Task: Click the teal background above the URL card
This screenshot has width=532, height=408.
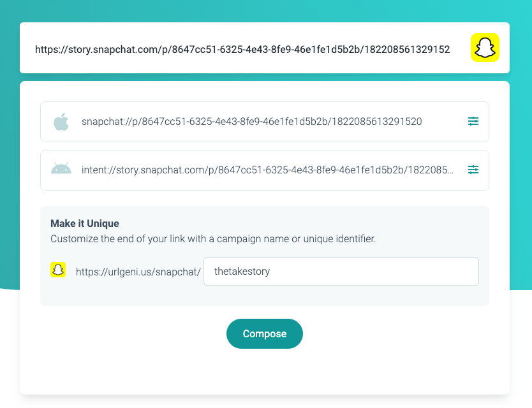Action: [265, 10]
